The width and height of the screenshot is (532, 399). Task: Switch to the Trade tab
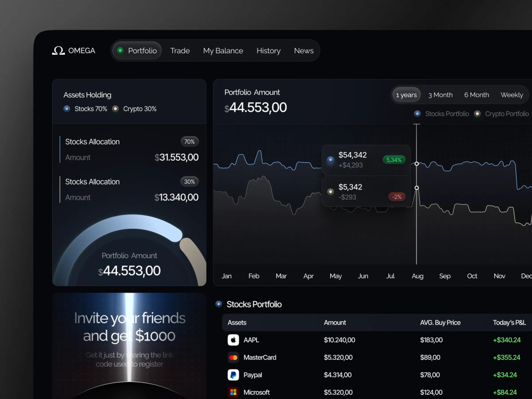point(180,51)
